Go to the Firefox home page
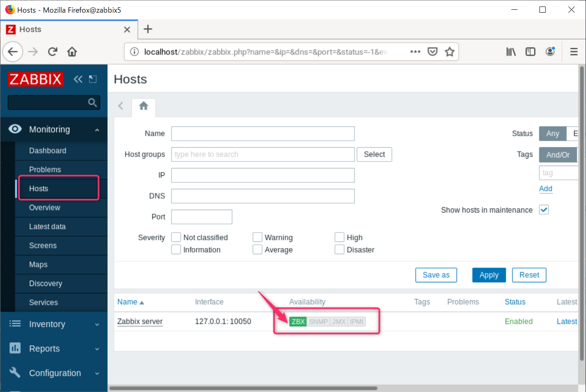 coord(72,52)
